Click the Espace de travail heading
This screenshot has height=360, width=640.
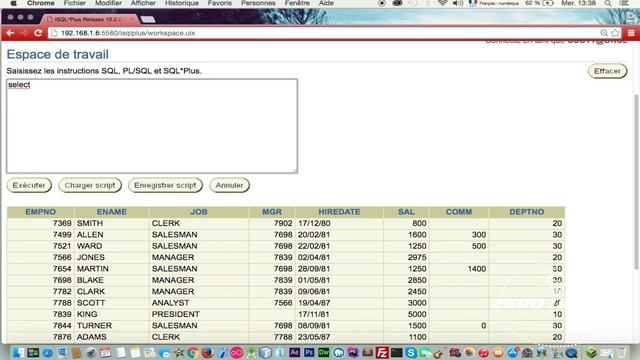point(58,54)
